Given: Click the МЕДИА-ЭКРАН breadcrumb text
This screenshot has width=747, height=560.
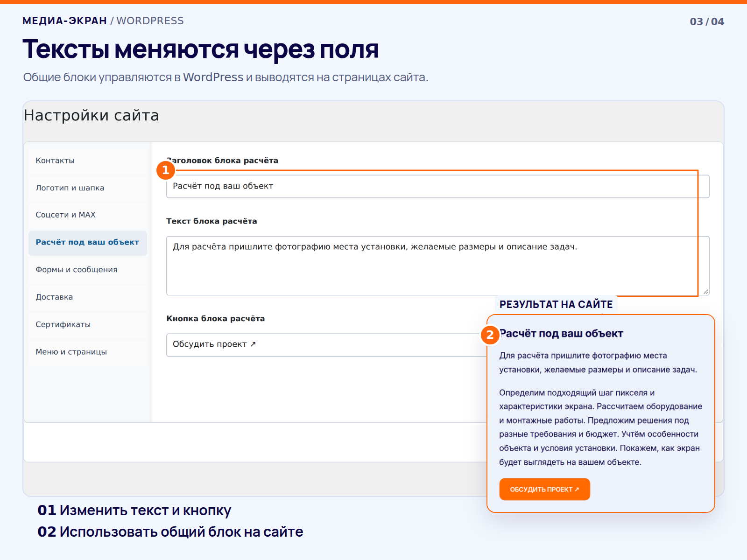Looking at the screenshot, I should (x=65, y=21).
